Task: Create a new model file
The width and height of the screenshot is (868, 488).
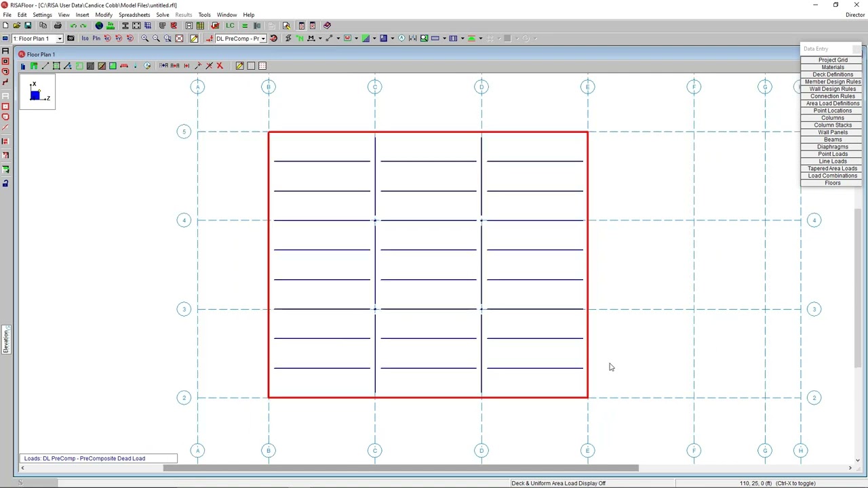Action: pos(5,26)
